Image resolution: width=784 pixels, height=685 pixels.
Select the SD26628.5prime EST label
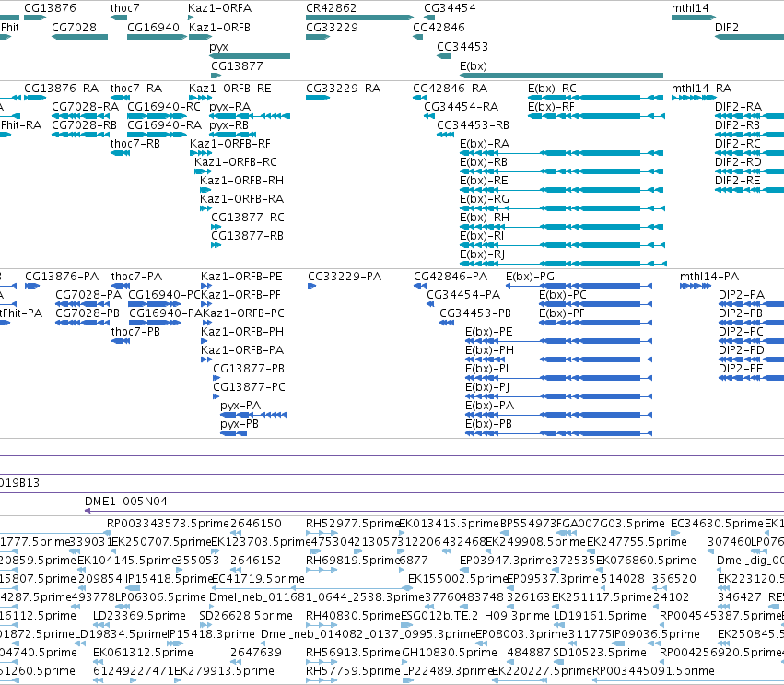pyautogui.click(x=246, y=616)
